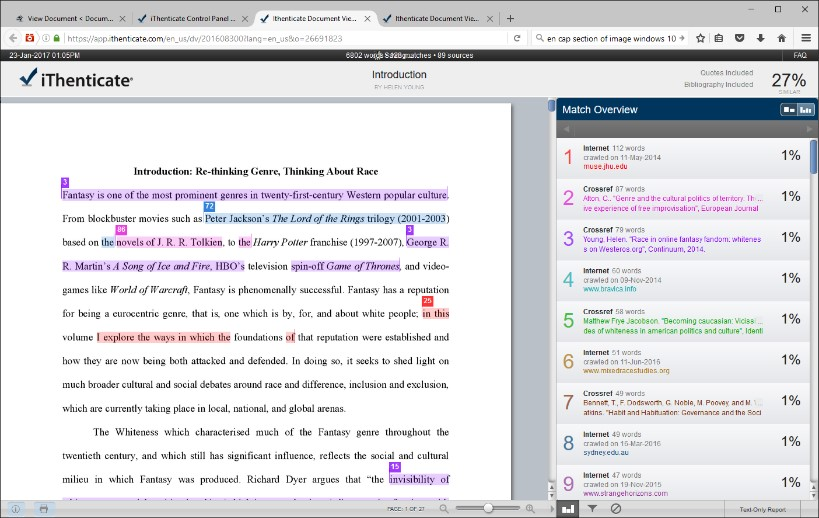Screen dimensions: 819x518
Task: Click the Pocket save icon
Action: pyautogui.click(x=740, y=38)
